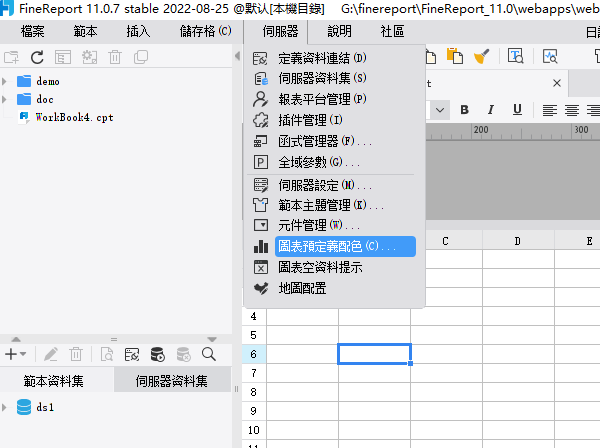Click the up arrow on the panel divider
Viewport: 600px width, 448px height.
pos(16,339)
